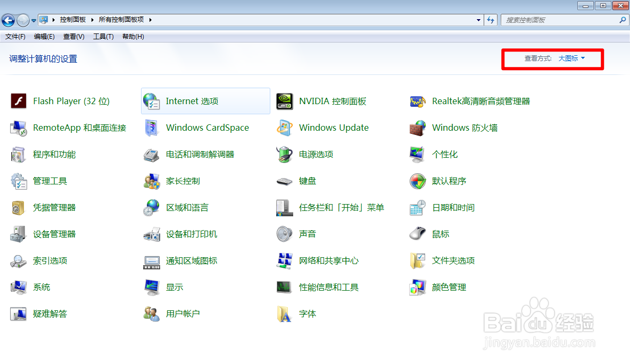Image resolution: width=630 pixels, height=364 pixels.
Task: Open the recent pages arrow beside Forward
Action: click(34, 20)
